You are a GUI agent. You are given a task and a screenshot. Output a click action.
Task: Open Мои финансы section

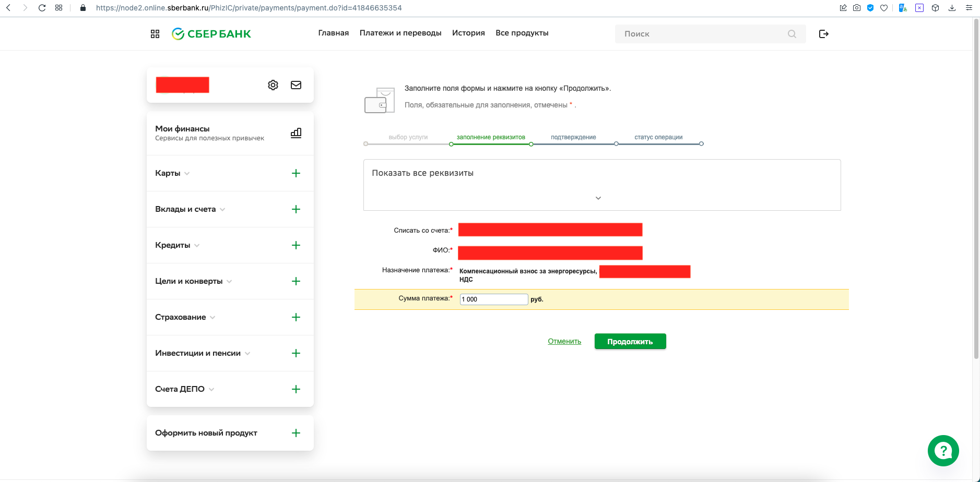click(x=230, y=133)
